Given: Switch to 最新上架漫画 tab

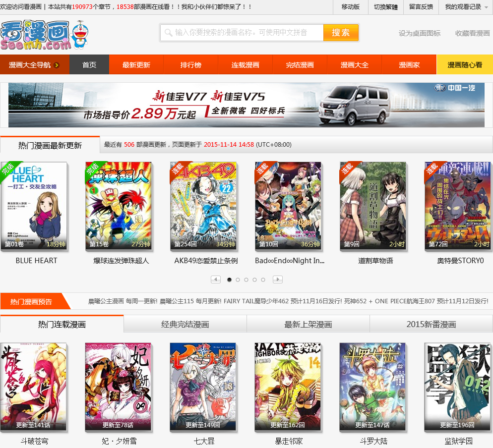Looking at the screenshot, I should point(308,324).
